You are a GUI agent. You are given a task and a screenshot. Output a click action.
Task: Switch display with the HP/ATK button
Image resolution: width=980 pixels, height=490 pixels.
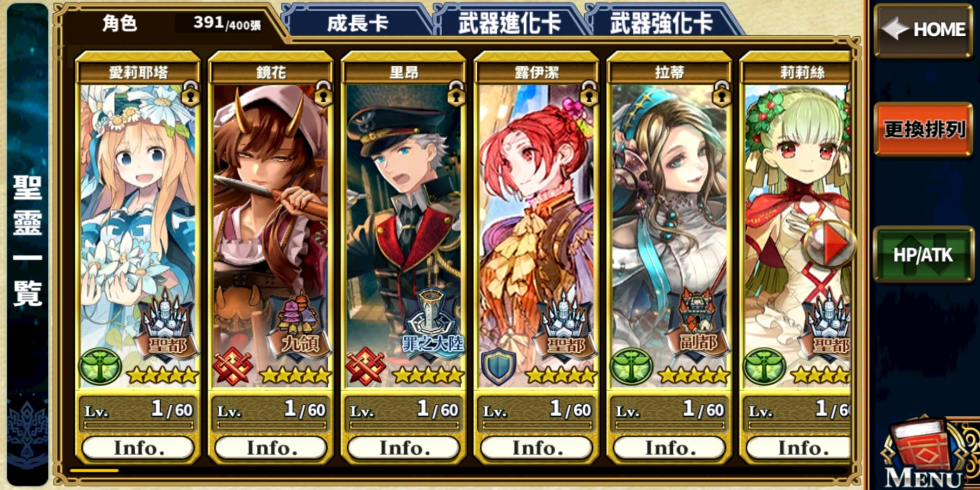[923, 255]
